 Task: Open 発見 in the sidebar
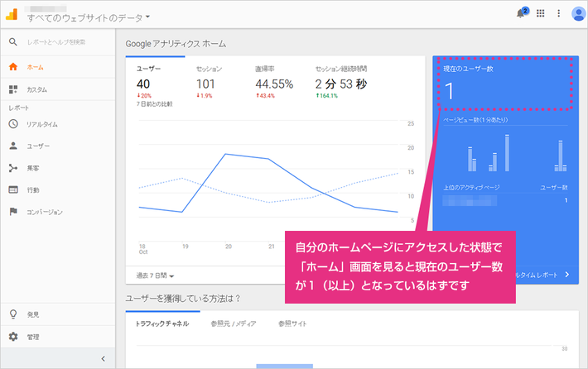pos(58,314)
